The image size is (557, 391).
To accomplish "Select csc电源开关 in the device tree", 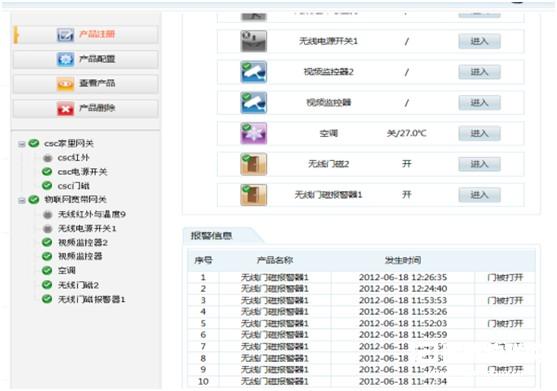I will [82, 172].
